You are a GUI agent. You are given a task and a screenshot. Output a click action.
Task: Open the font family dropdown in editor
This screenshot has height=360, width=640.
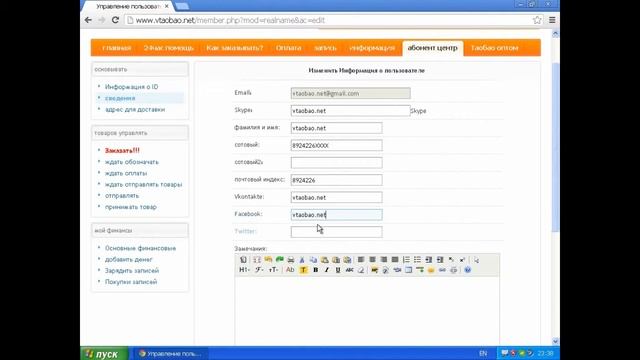click(260, 270)
